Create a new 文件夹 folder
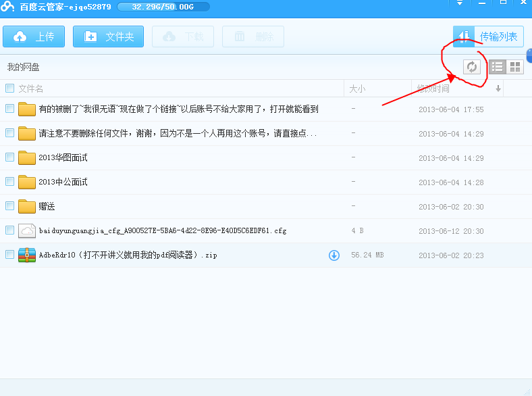The height and width of the screenshot is (396, 532). [x=108, y=36]
